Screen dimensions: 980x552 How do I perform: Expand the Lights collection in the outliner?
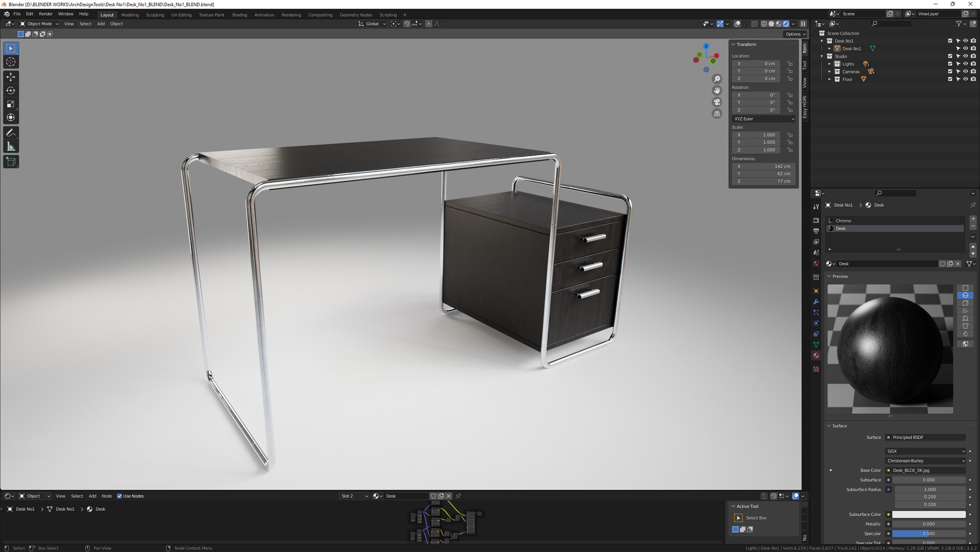pos(830,64)
